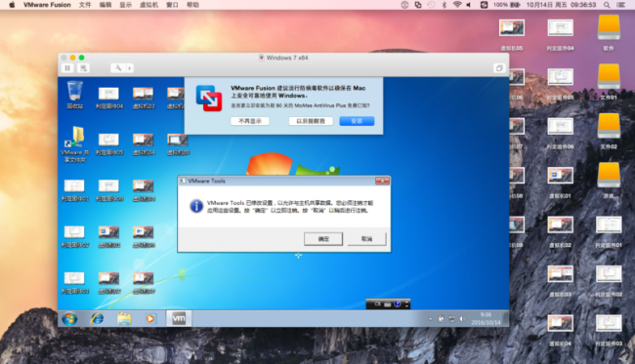The width and height of the screenshot is (635, 364).
Task: Select the 软件 drive on Mac desktop
Action: [609, 32]
